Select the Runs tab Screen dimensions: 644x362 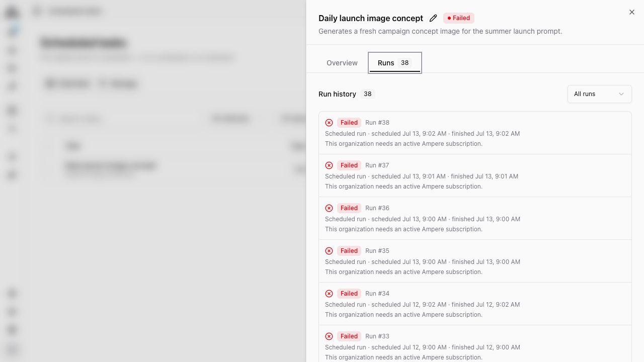click(395, 63)
